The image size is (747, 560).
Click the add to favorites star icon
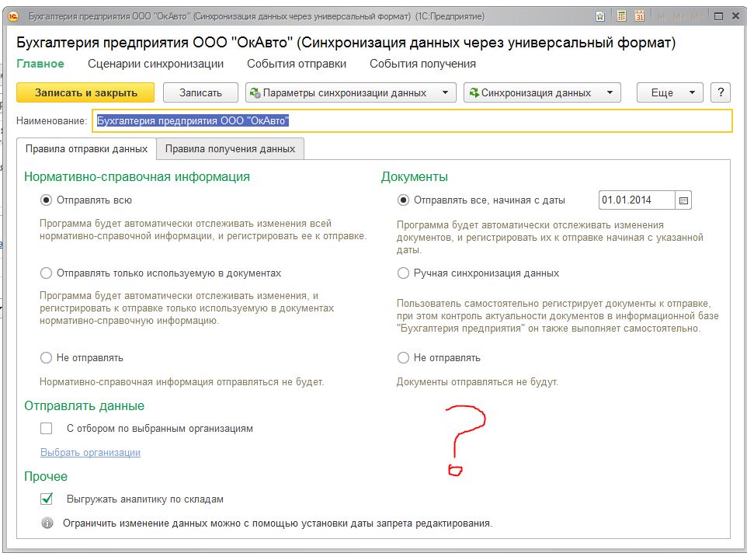[x=600, y=16]
